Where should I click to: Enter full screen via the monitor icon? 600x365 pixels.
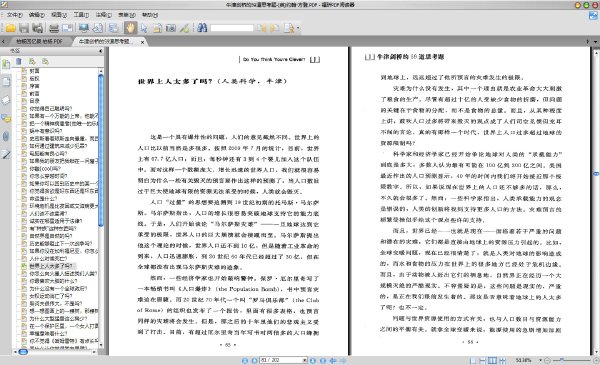[x=83, y=28]
